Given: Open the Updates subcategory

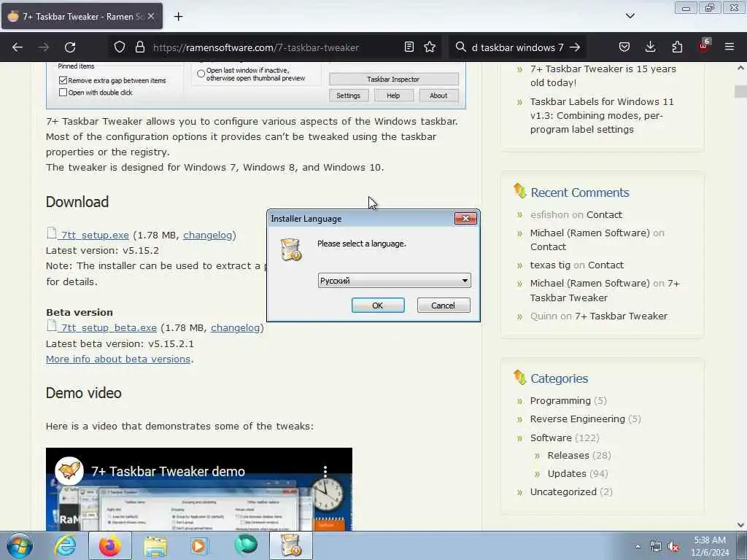Looking at the screenshot, I should (567, 473).
